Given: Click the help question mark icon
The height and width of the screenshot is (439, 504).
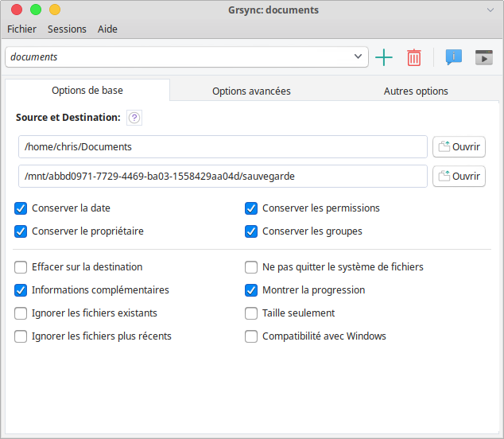Looking at the screenshot, I should tap(134, 118).
